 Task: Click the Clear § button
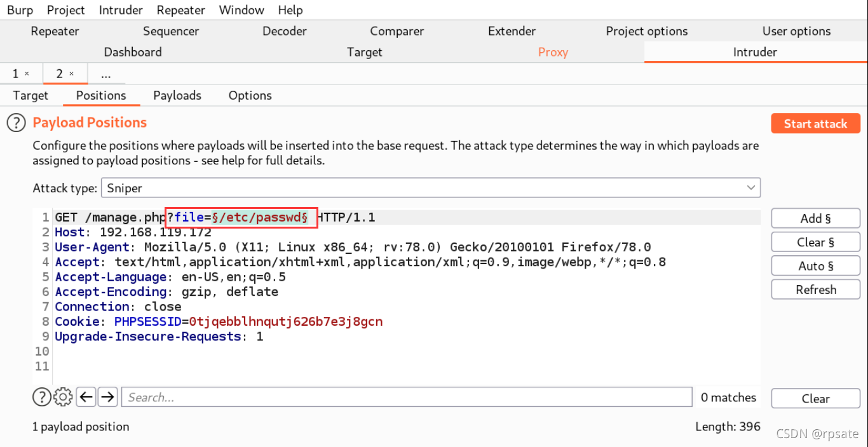pyautogui.click(x=816, y=242)
